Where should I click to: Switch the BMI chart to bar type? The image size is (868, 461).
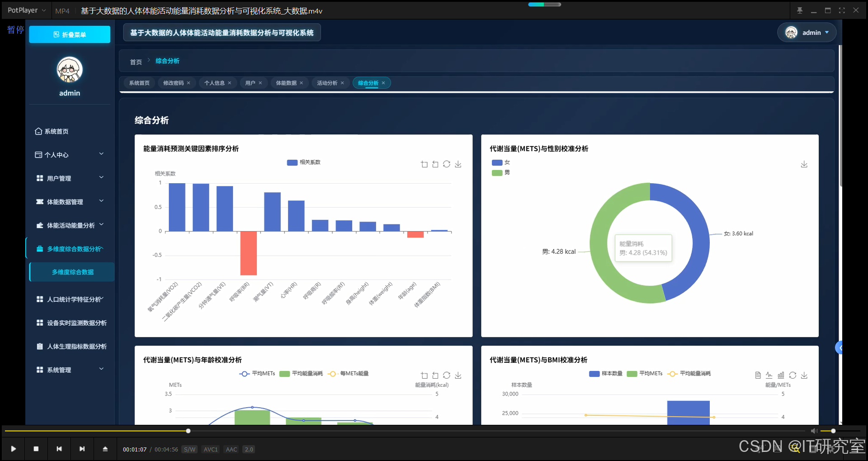click(781, 375)
